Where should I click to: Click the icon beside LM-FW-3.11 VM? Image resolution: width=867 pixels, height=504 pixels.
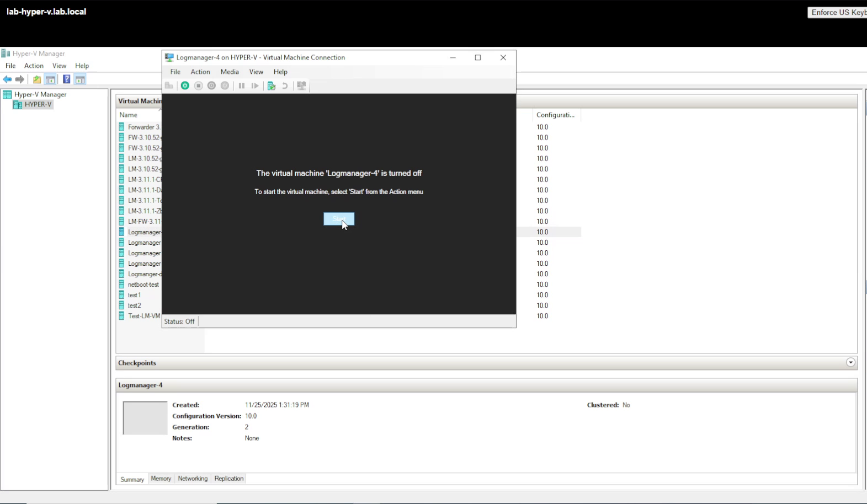tap(121, 221)
